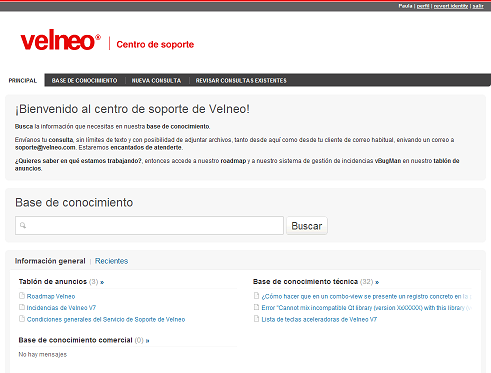Expand Tablón de anuncios with arrow icon

point(102,282)
